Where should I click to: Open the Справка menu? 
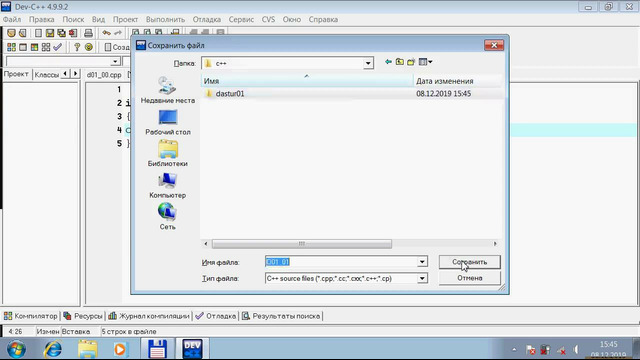[x=323, y=19]
